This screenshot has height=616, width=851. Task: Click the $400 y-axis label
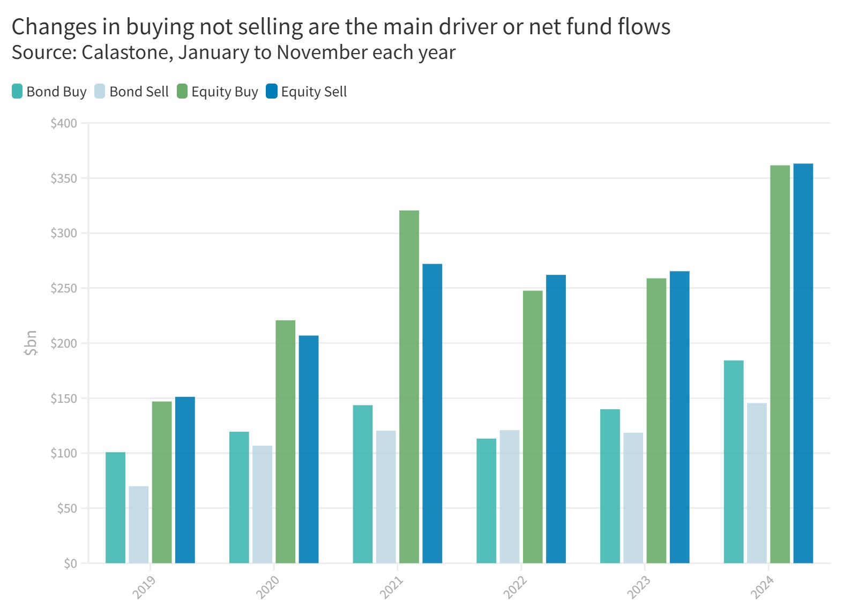click(64, 123)
